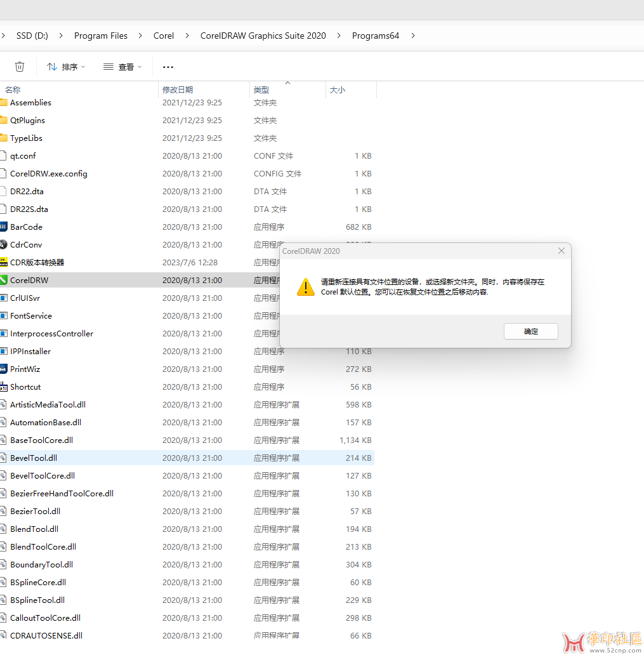Click the warning icon in dialog

tap(306, 287)
